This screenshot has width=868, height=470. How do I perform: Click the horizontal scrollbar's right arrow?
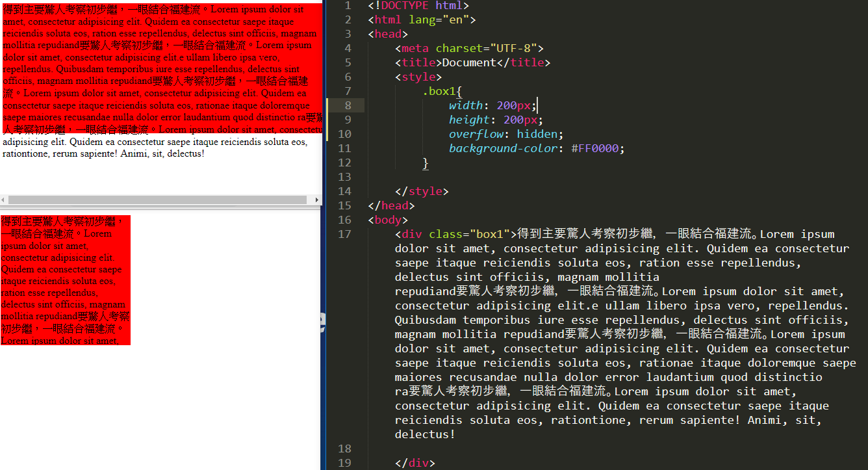click(318, 200)
